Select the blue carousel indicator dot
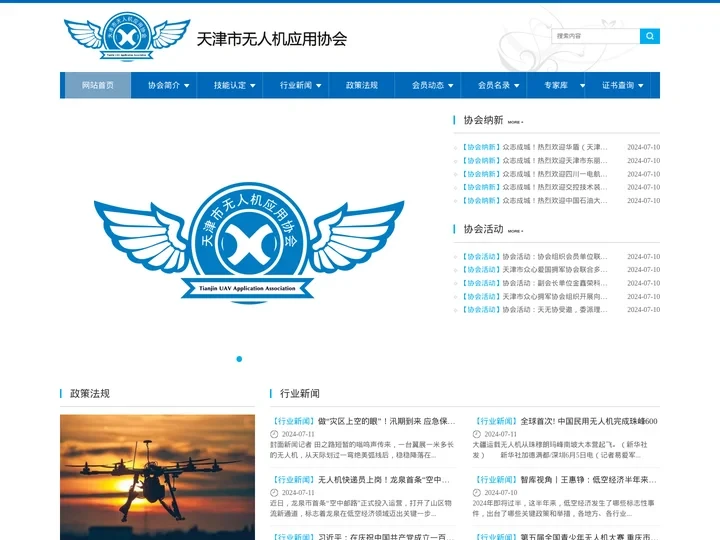The height and width of the screenshot is (540, 720). pyautogui.click(x=239, y=359)
